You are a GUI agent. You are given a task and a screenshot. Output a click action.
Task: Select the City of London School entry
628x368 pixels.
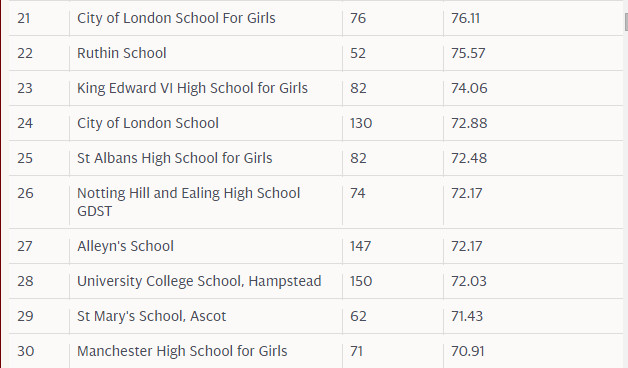(x=148, y=123)
